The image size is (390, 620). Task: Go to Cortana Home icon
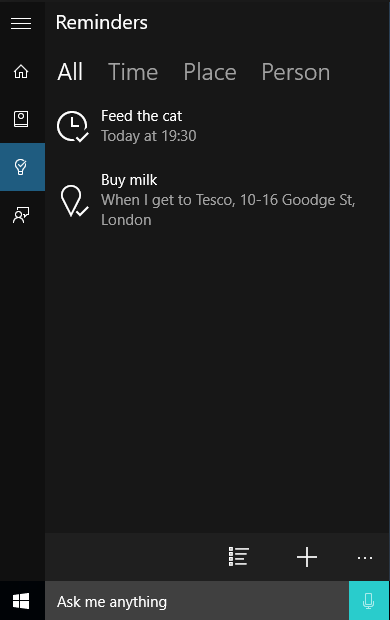(21, 72)
